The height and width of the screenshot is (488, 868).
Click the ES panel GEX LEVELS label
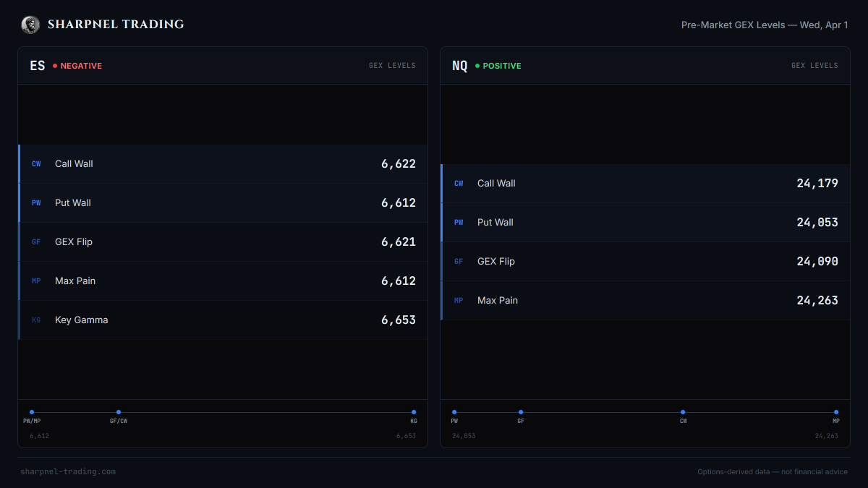tap(392, 66)
